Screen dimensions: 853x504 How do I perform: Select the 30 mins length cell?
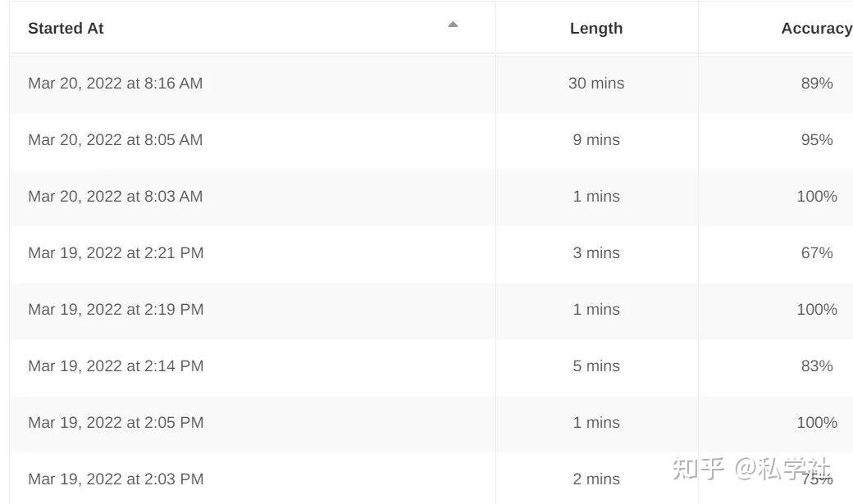[596, 83]
